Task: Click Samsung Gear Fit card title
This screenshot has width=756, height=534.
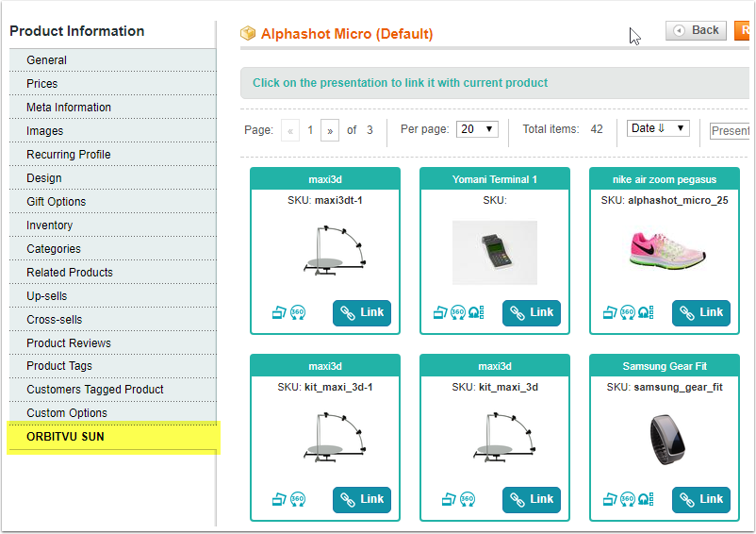Action: tap(665, 366)
